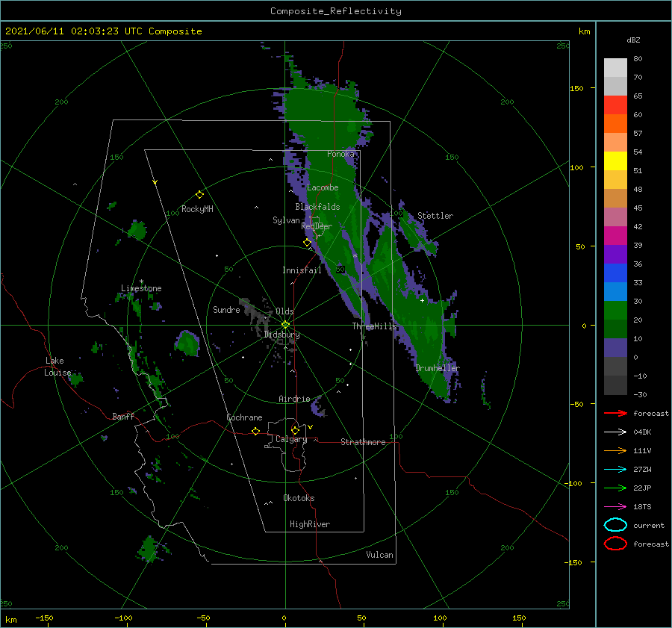The height and width of the screenshot is (628, 672).
Task: Click the Innisfail town label
Action: [302, 270]
